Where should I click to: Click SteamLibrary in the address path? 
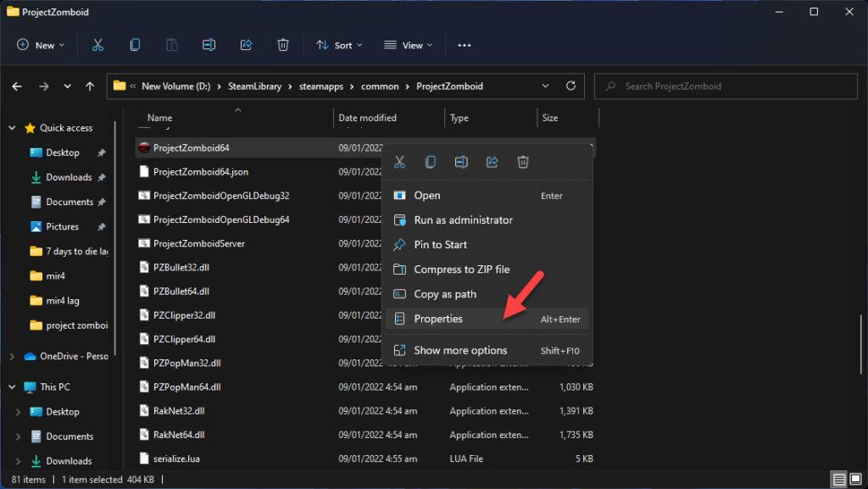(x=254, y=86)
